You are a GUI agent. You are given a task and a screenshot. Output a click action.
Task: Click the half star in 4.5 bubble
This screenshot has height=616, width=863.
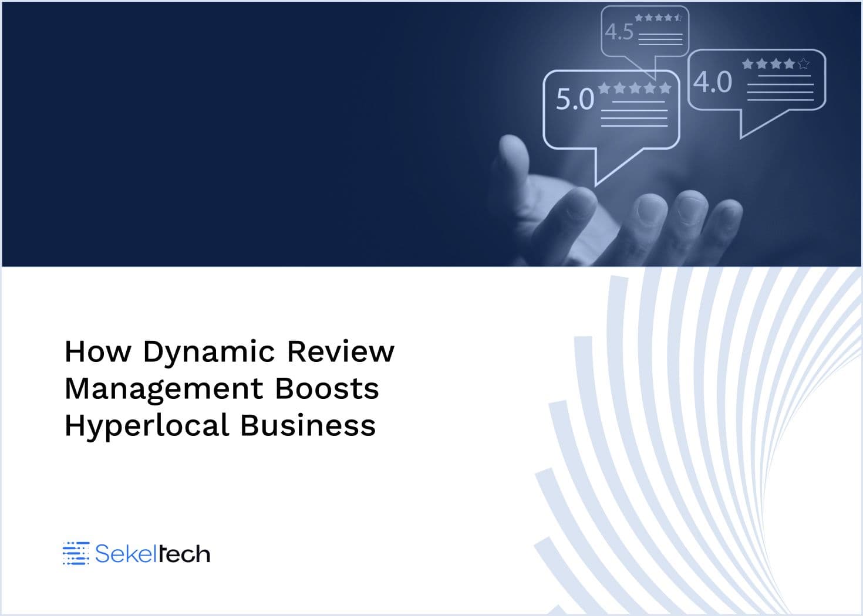point(678,18)
